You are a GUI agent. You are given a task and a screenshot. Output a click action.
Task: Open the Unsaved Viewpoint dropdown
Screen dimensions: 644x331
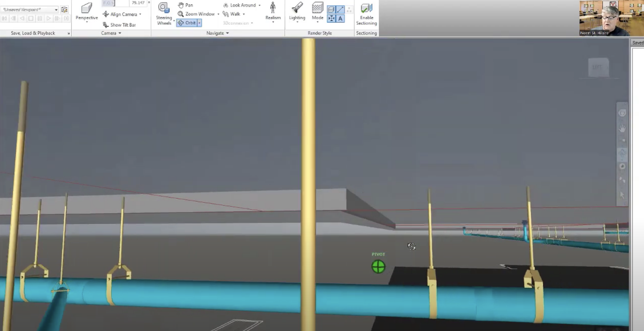(56, 10)
